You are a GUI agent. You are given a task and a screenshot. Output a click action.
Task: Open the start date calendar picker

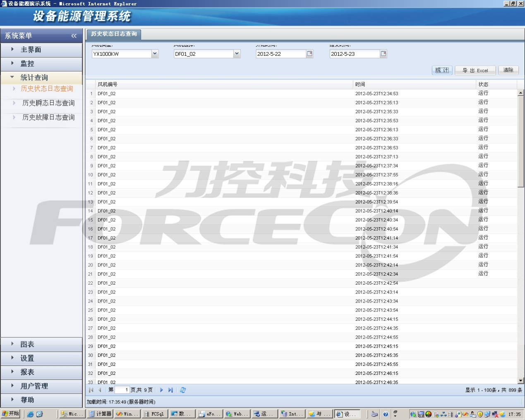click(x=309, y=54)
